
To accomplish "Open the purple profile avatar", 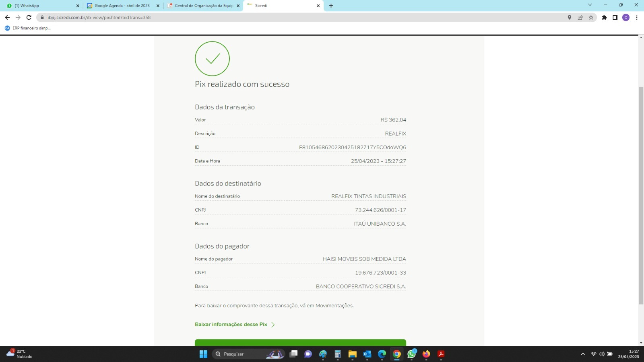I will (x=625, y=17).
